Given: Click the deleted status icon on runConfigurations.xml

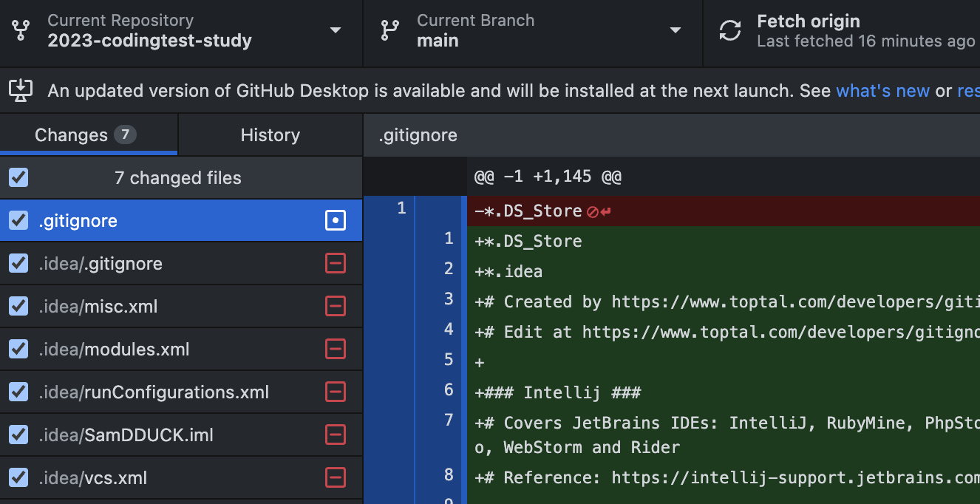Looking at the screenshot, I should pyautogui.click(x=336, y=392).
